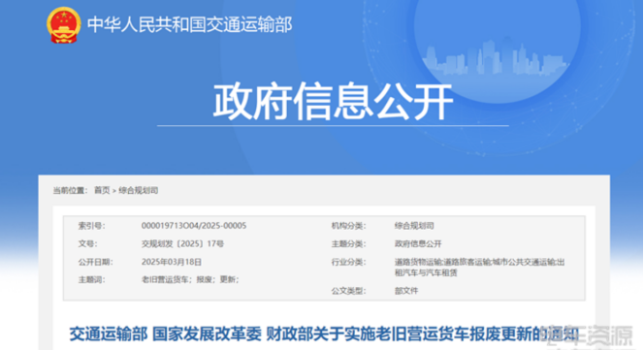Select the publish date 2025年03月18日
The height and width of the screenshot is (350, 644).
(172, 262)
